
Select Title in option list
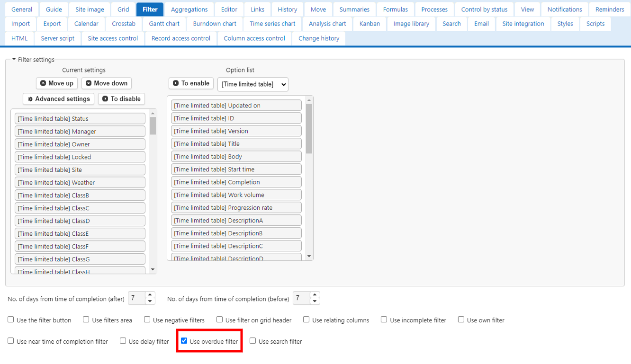(x=236, y=144)
